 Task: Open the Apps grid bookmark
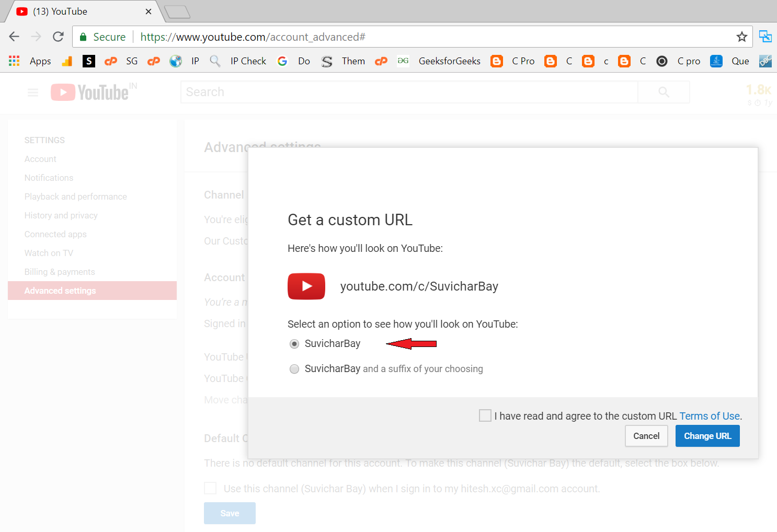pyautogui.click(x=29, y=61)
